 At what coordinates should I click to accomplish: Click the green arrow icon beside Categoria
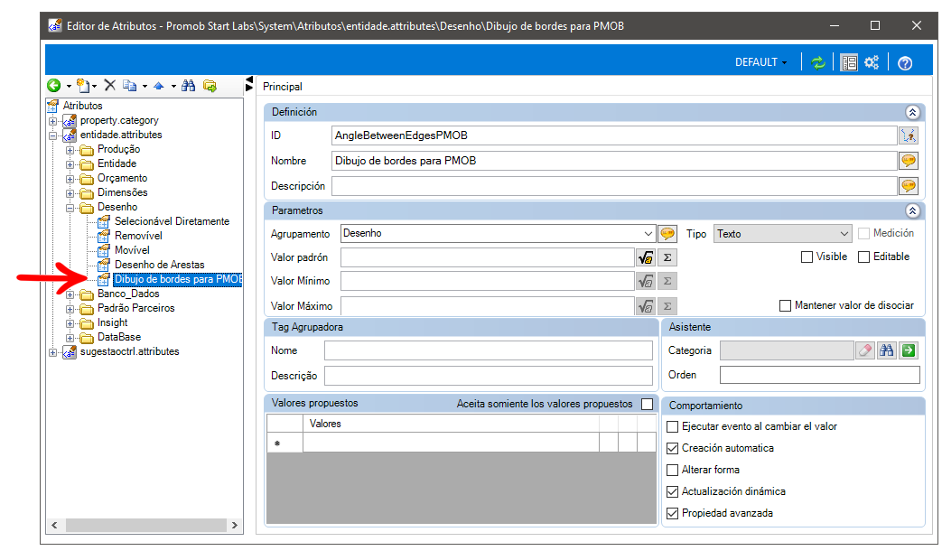[909, 350]
